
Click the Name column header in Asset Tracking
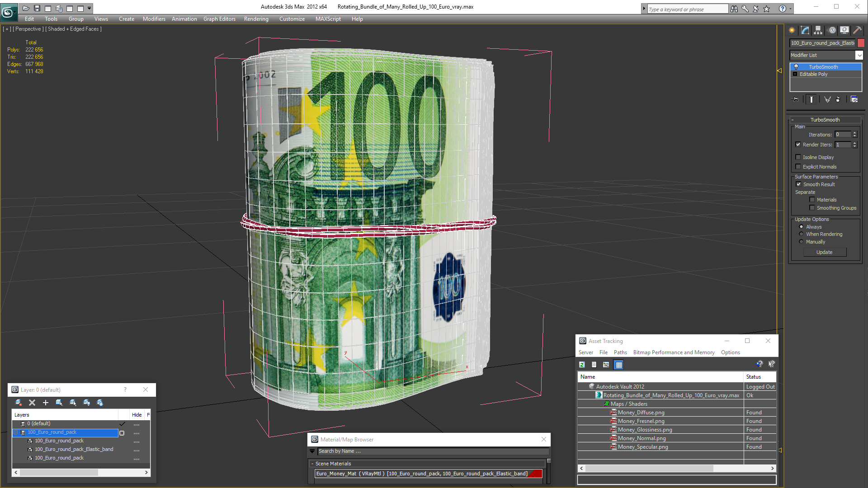coord(660,377)
